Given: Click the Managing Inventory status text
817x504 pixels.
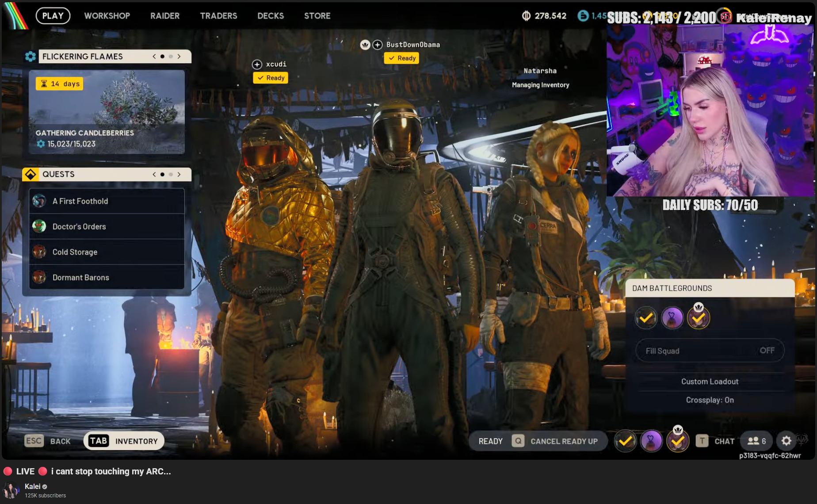Looking at the screenshot, I should point(541,85).
